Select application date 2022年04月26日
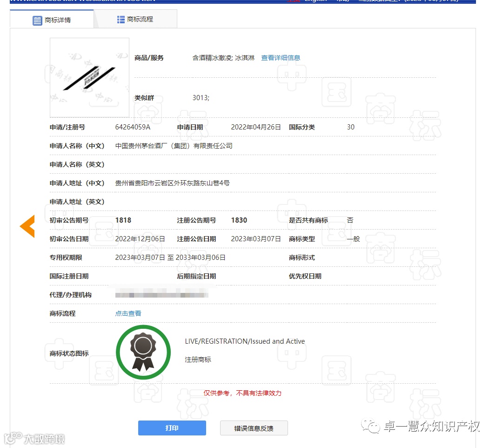Screen dimensions: 496x448 coord(256,127)
